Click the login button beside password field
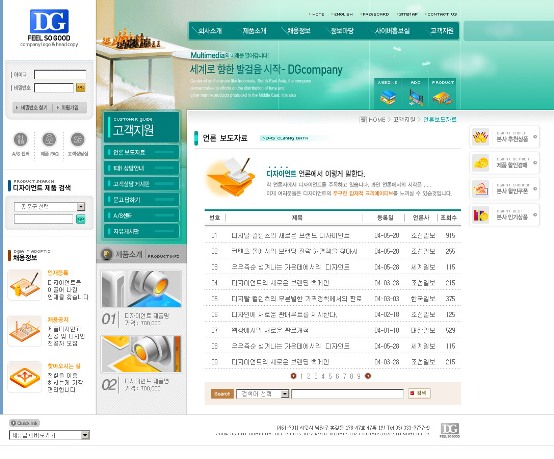The image size is (554, 459). [x=81, y=88]
